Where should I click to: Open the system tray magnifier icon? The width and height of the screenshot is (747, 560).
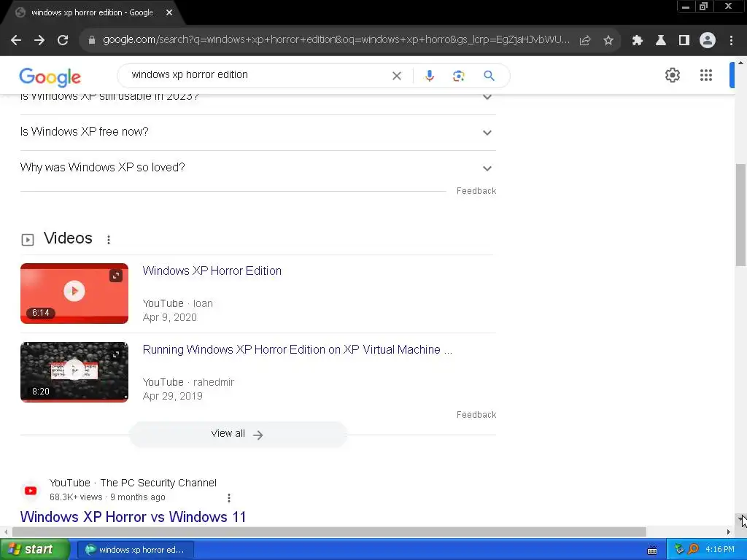coord(693,550)
